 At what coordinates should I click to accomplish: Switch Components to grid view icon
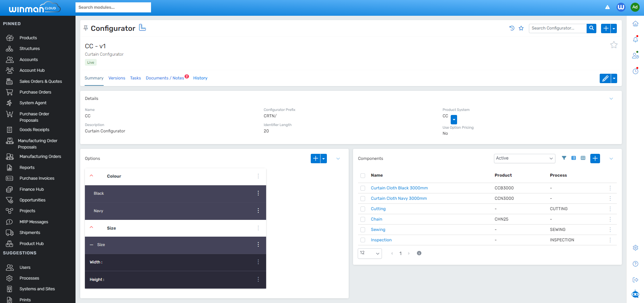[x=583, y=158]
